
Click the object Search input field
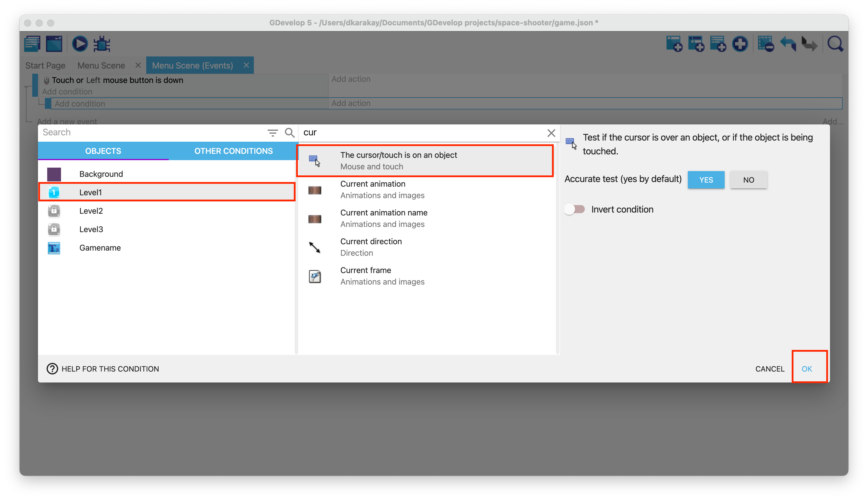151,132
